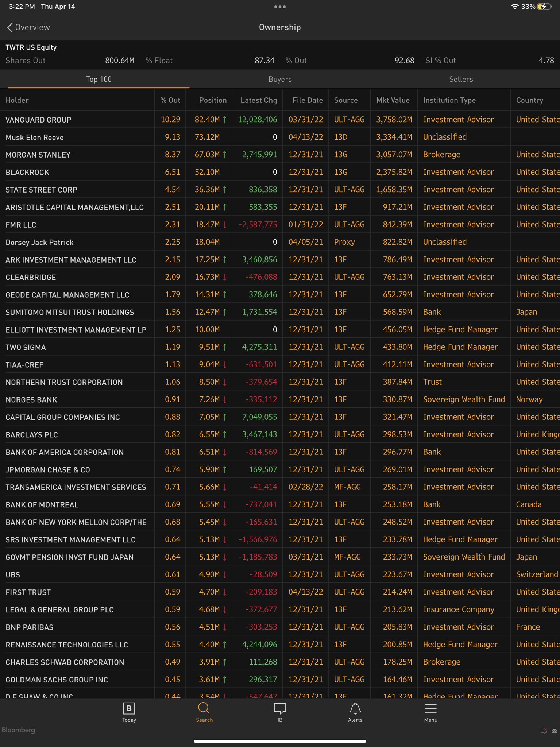Select the Musk Elon Reeve holder row
Image resolution: width=560 pixels, height=747 pixels.
coord(280,137)
